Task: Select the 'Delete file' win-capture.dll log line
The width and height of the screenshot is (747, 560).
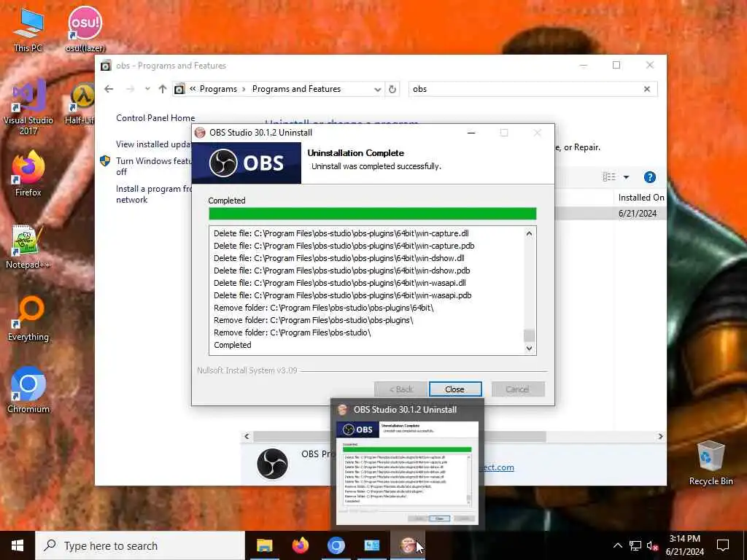Action: 341,233
